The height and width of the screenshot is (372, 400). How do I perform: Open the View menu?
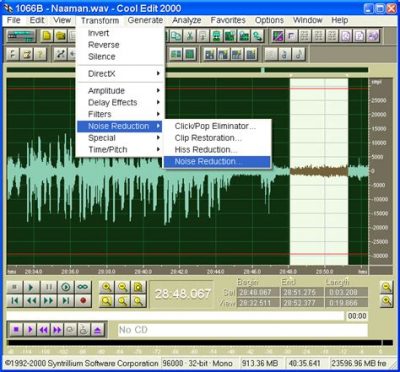[62, 20]
